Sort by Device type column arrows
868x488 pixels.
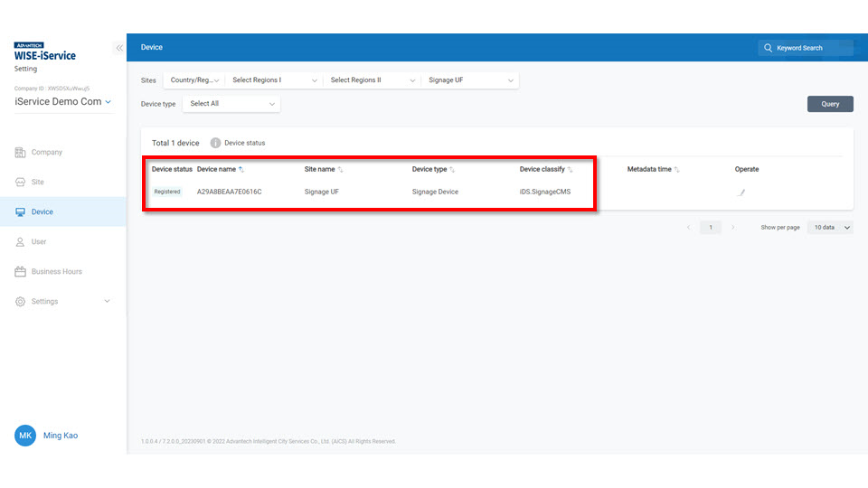pos(452,170)
